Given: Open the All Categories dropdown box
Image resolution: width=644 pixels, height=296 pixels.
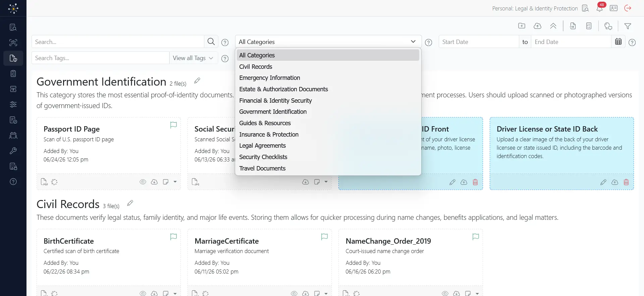Looking at the screenshot, I should point(328,42).
